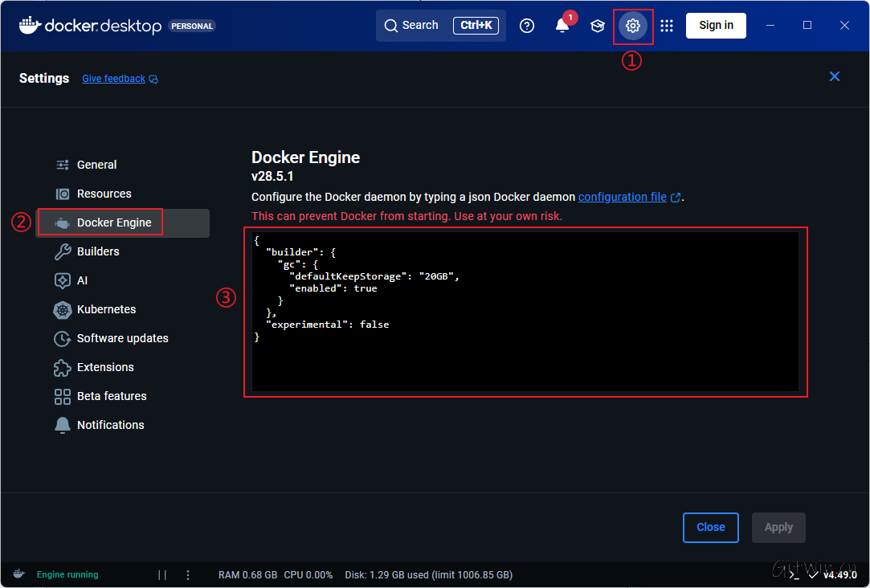Click the Give feedback link
Image resolution: width=870 pixels, height=588 pixels.
tap(113, 78)
